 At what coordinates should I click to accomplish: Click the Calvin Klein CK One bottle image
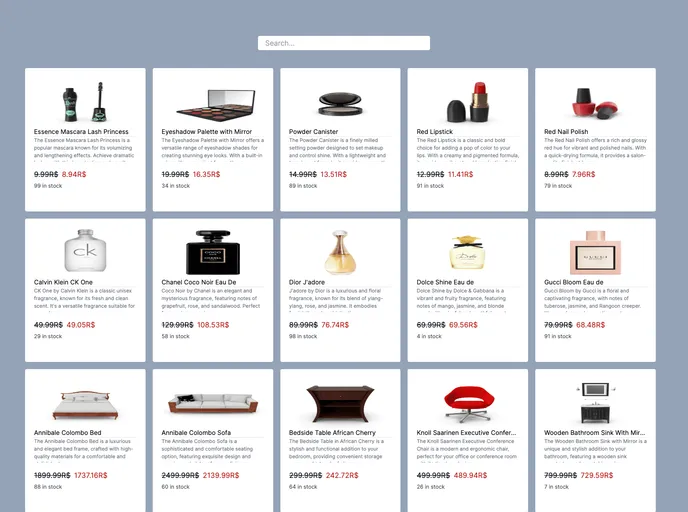point(85,251)
